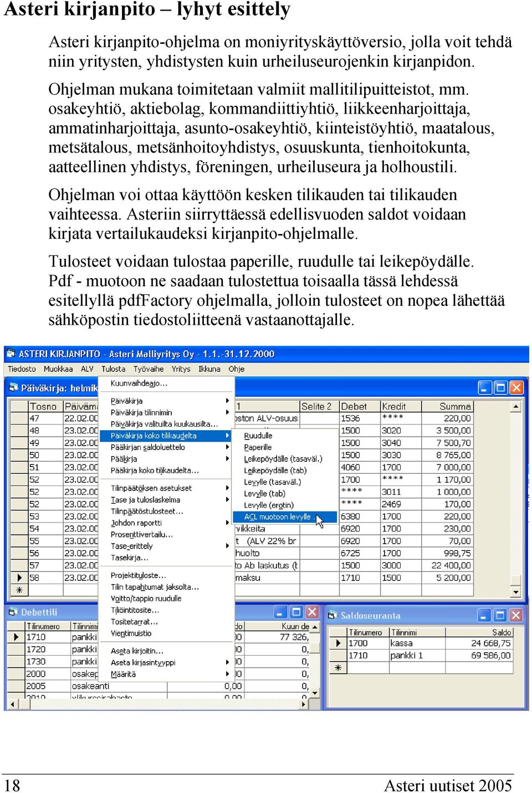Click the Saldoseuranta window's title icon
The height and width of the screenshot is (793, 532).
click(x=332, y=615)
